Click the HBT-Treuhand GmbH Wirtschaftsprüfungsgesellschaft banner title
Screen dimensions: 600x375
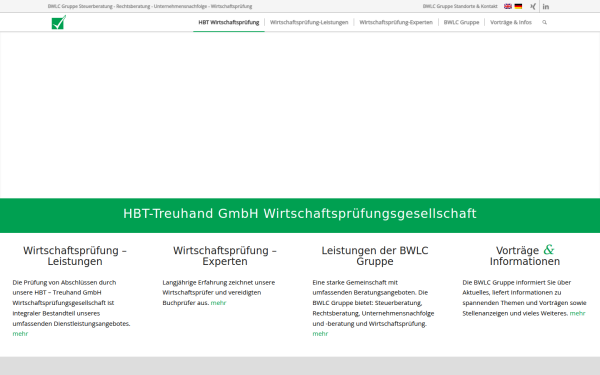tap(300, 214)
